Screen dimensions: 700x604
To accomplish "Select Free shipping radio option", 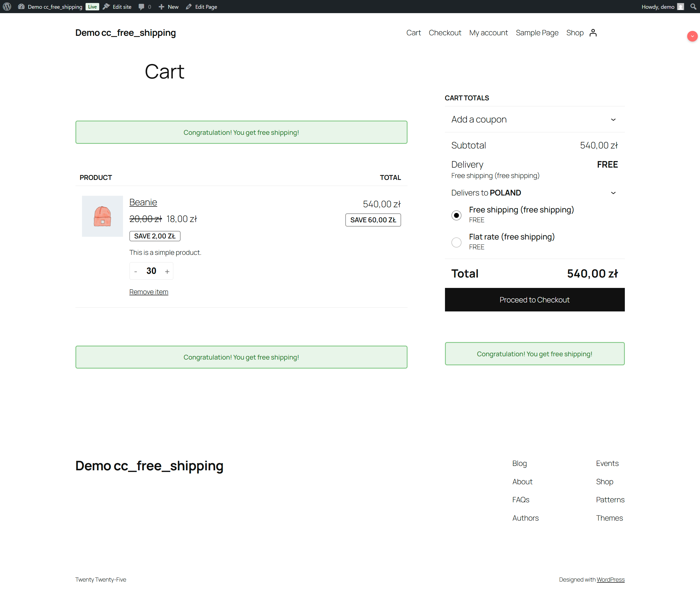I will pyautogui.click(x=456, y=215).
